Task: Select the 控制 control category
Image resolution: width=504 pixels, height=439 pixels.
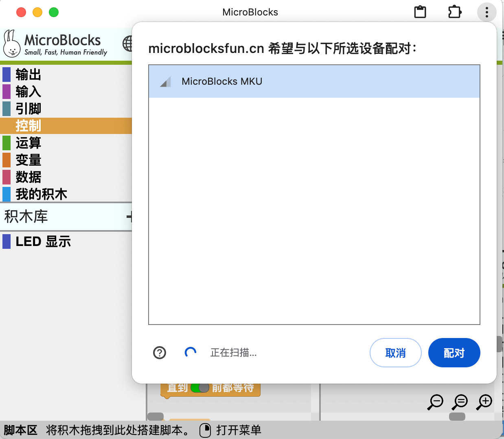Action: click(x=66, y=126)
